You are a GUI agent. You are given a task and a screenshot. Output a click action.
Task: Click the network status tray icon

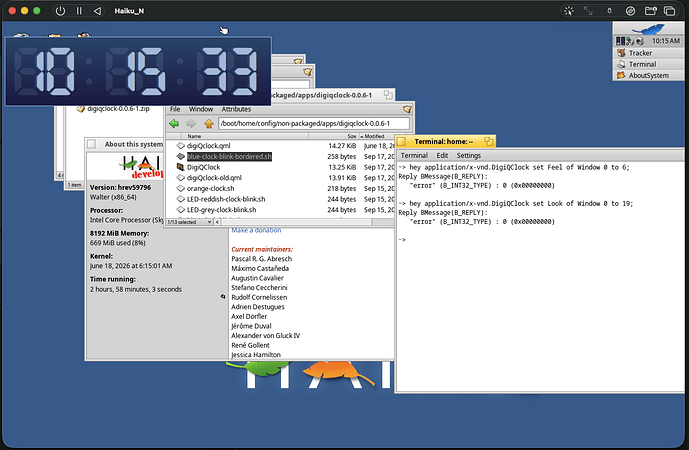click(630, 41)
